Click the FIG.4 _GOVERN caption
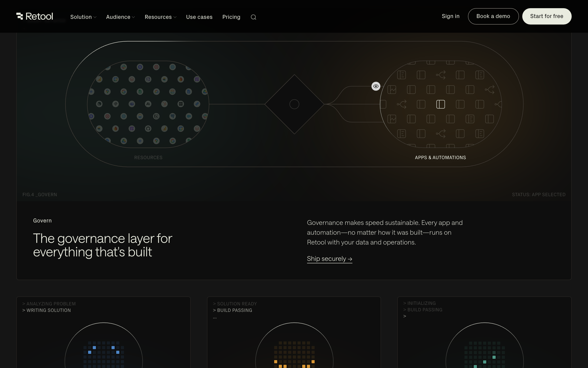588x368 pixels. pyautogui.click(x=40, y=194)
